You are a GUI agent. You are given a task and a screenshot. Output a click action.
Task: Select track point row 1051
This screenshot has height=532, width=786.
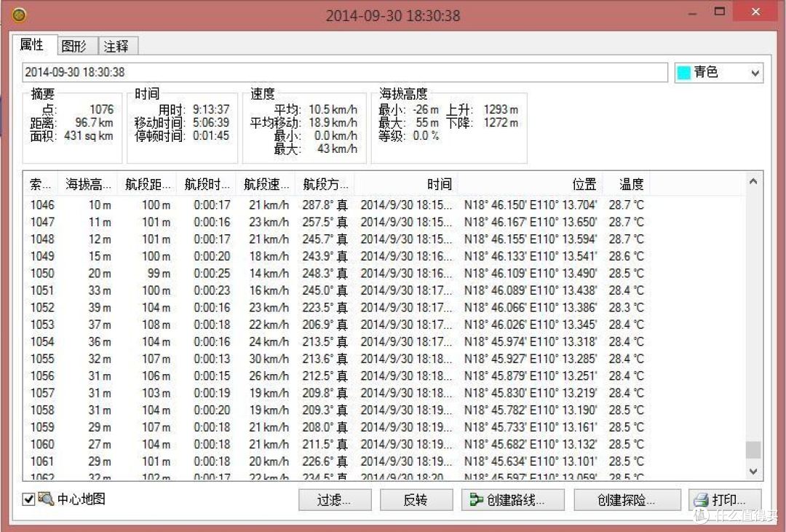tap(337, 290)
